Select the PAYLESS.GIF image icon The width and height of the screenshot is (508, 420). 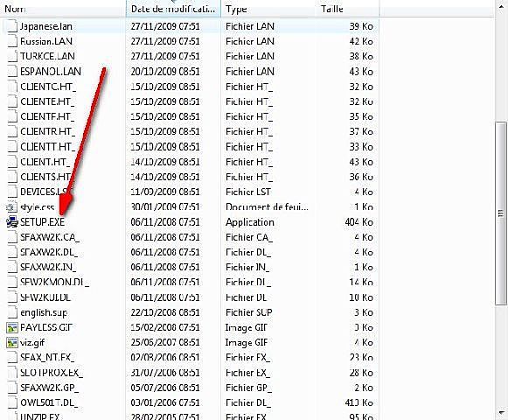(12, 327)
